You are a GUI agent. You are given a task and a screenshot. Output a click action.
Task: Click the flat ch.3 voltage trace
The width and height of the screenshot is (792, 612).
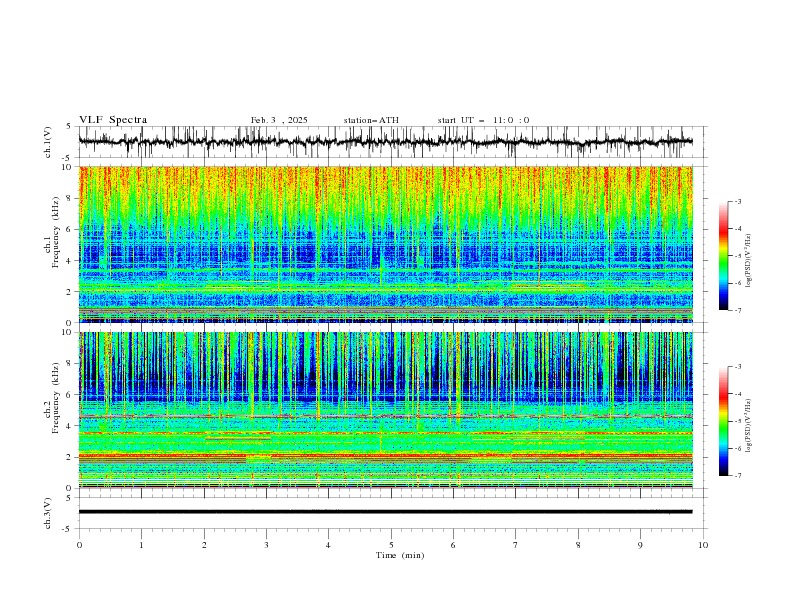point(385,512)
